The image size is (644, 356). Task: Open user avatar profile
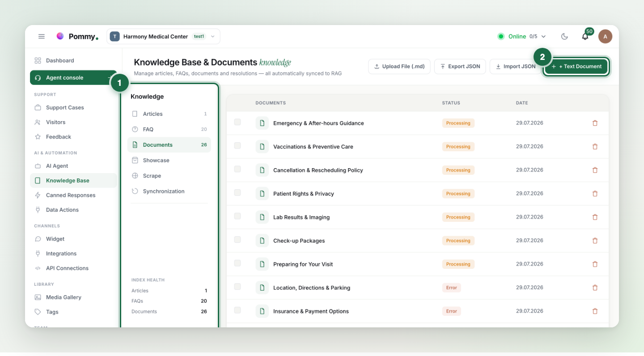pyautogui.click(x=605, y=37)
